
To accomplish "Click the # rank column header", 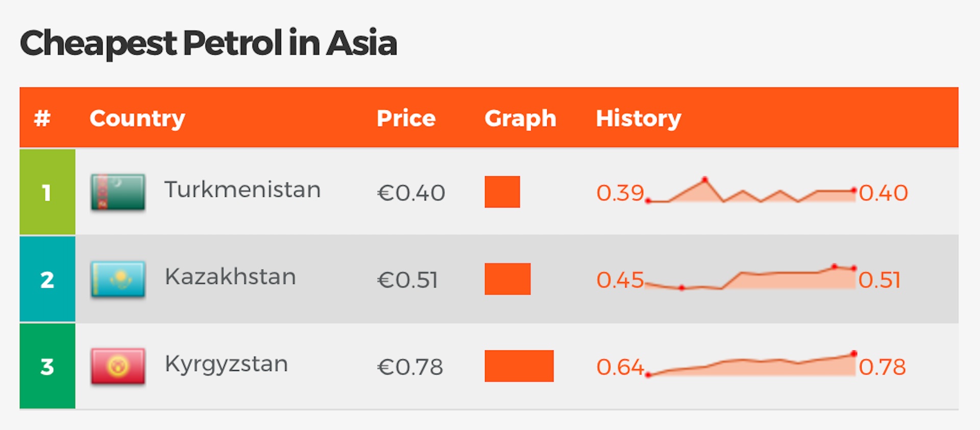I will point(42,118).
